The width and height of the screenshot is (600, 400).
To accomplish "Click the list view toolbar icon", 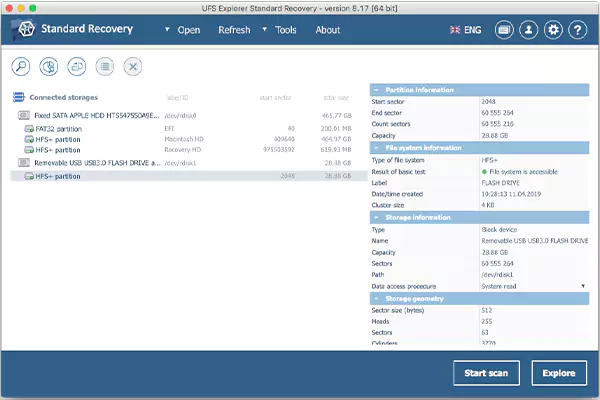I will tap(105, 67).
